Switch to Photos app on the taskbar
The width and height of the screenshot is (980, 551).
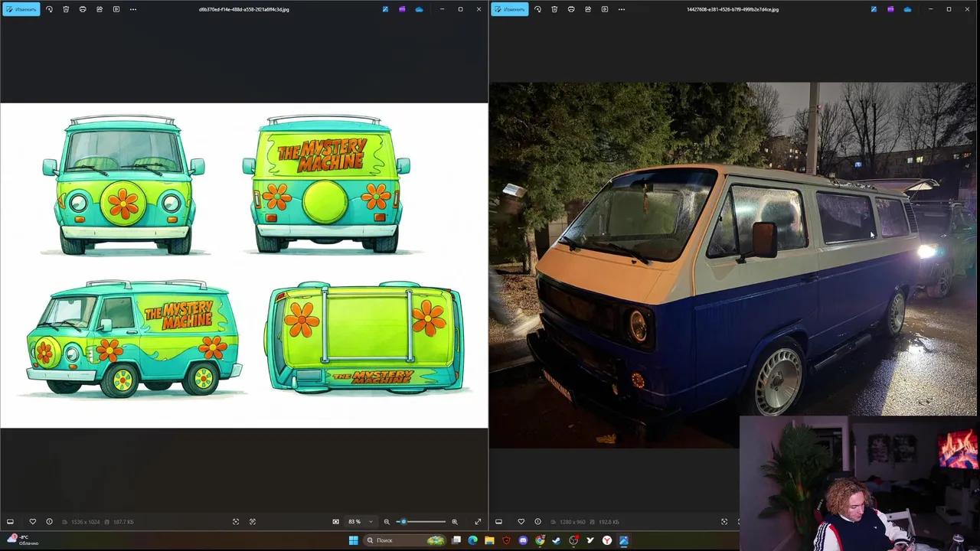pyautogui.click(x=624, y=540)
